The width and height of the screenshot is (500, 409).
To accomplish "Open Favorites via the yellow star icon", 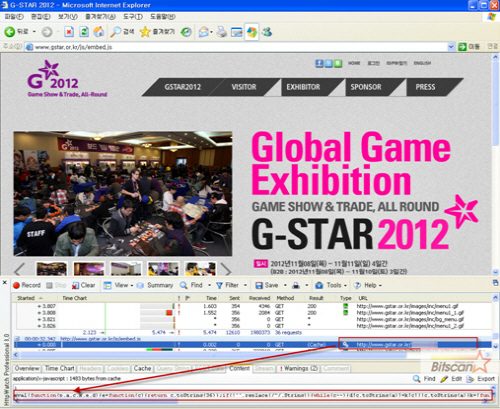I will pos(157,32).
